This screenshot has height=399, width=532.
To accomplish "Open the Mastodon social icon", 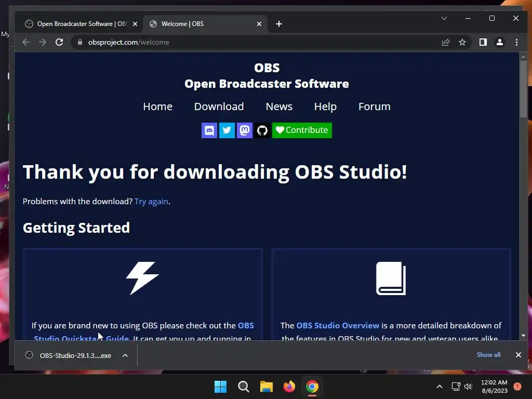I will click(x=245, y=130).
